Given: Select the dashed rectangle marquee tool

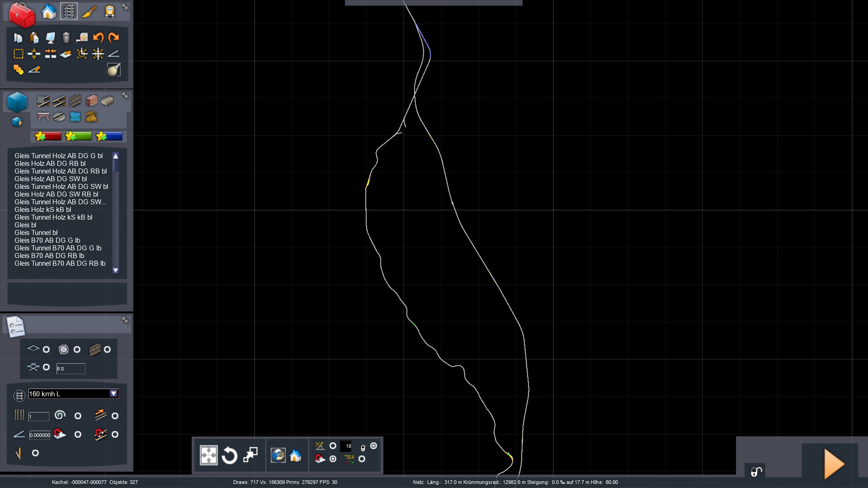Looking at the screenshot, I should point(18,54).
